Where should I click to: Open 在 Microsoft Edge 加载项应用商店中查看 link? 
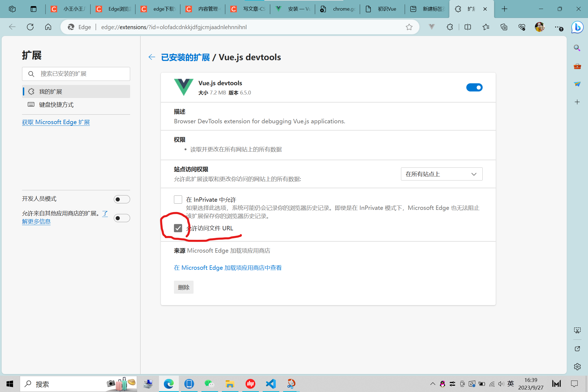228,268
